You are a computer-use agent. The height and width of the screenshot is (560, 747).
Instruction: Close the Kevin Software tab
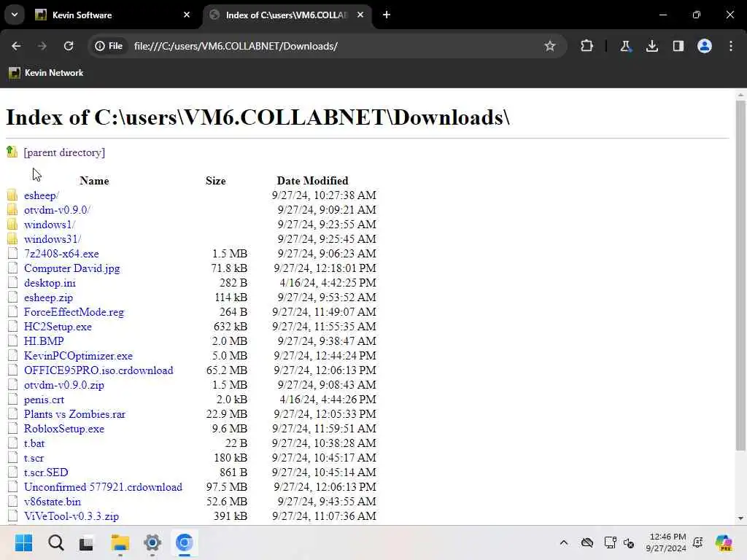pyautogui.click(x=187, y=15)
